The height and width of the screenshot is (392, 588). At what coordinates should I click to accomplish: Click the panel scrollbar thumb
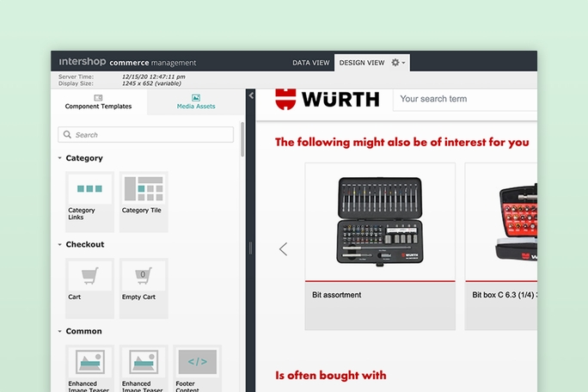[x=242, y=139]
